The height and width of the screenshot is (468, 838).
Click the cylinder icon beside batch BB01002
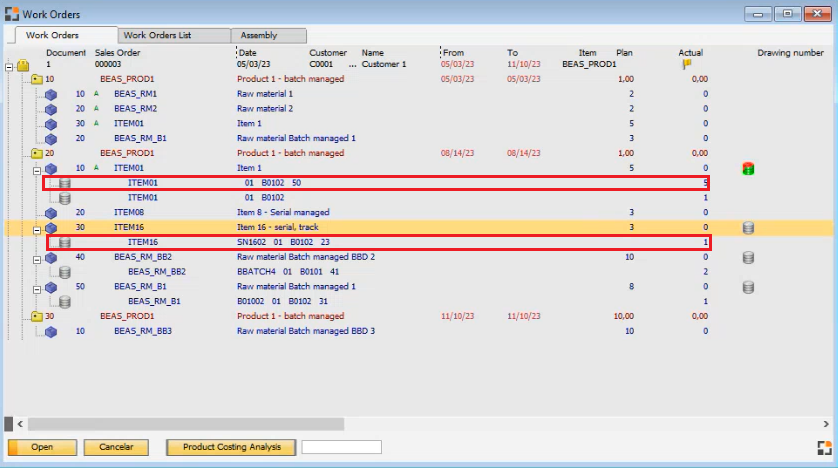65,301
